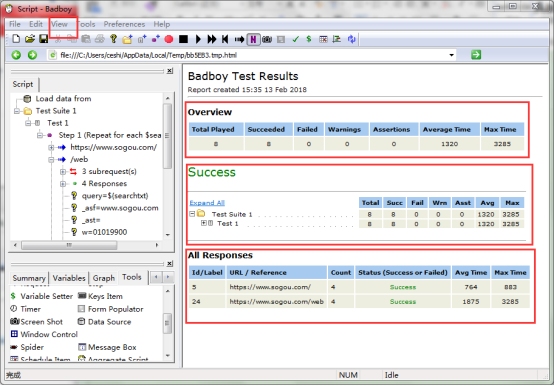Collapse Step 1 node in script tree
The image size is (554, 386).
click(x=40, y=135)
